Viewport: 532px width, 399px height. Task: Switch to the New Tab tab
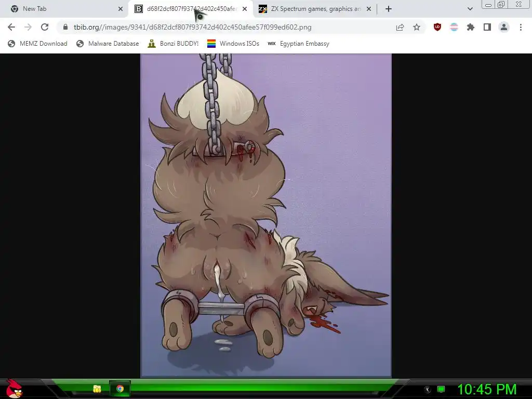pyautogui.click(x=64, y=9)
